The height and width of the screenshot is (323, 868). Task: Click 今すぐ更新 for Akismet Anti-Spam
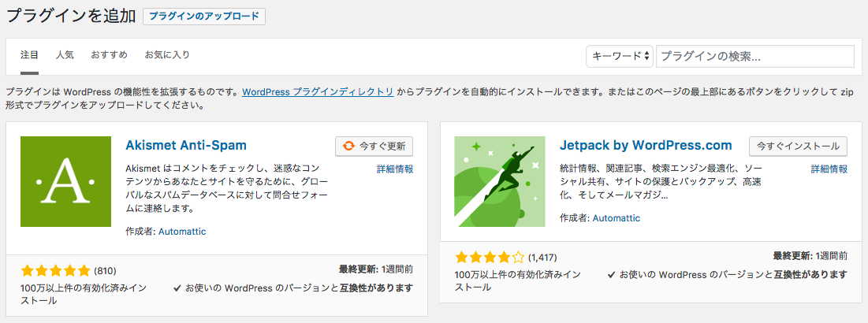(374, 147)
